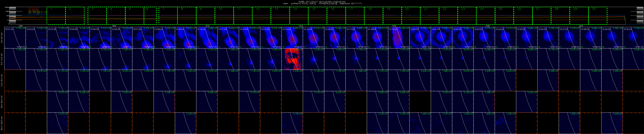
Task: Select time interval box 3 on light curve
Action: click(97, 16)
